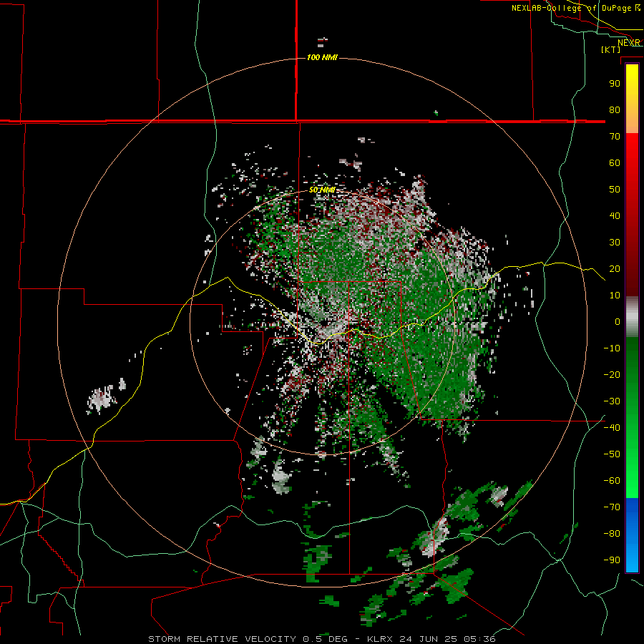Select the 70 label on the color scale

point(615,137)
